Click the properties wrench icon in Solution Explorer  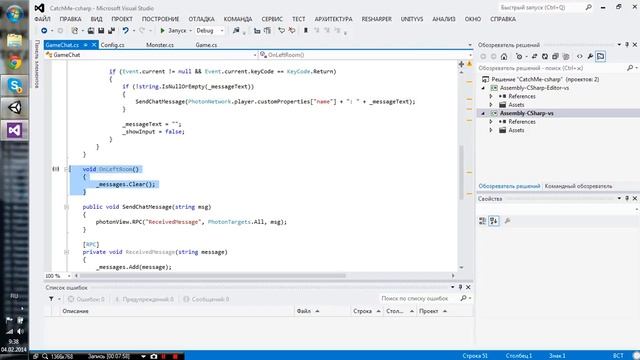590,56
